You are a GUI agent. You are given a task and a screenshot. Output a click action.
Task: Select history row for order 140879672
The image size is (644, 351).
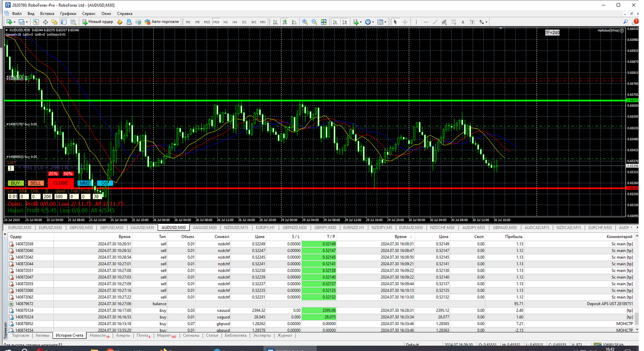(321, 304)
